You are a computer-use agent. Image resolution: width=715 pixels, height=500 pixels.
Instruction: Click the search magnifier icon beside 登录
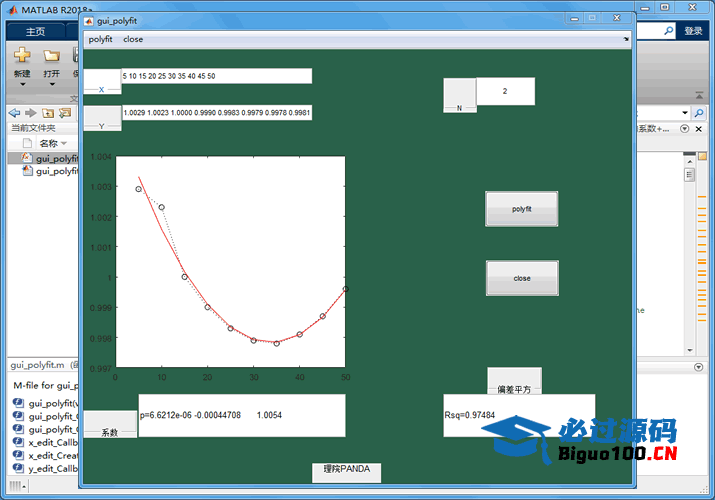click(x=668, y=31)
